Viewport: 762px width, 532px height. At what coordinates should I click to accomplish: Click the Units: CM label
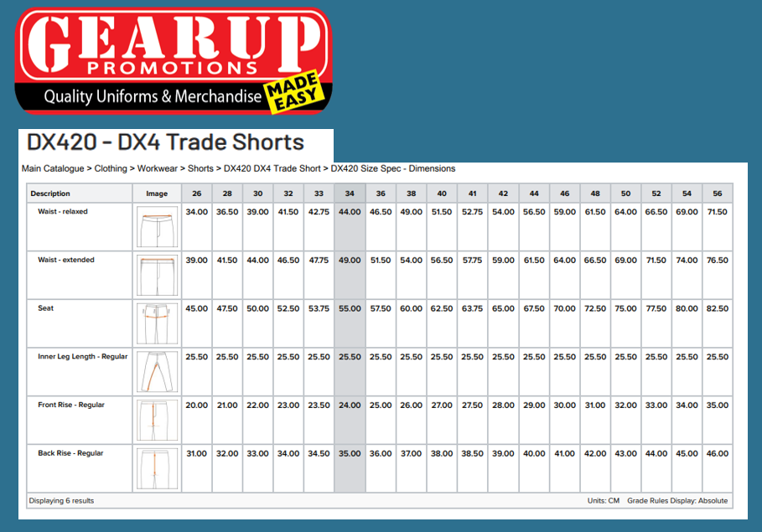(603, 501)
